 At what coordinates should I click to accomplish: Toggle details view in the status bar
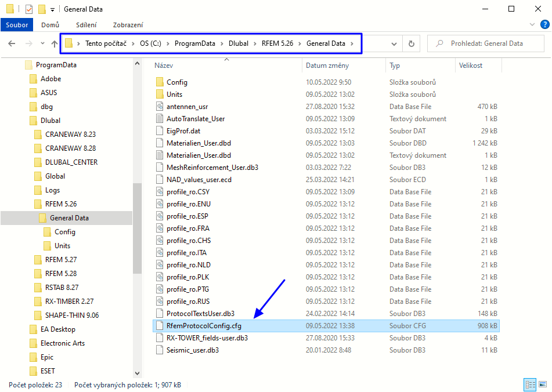[x=530, y=384]
